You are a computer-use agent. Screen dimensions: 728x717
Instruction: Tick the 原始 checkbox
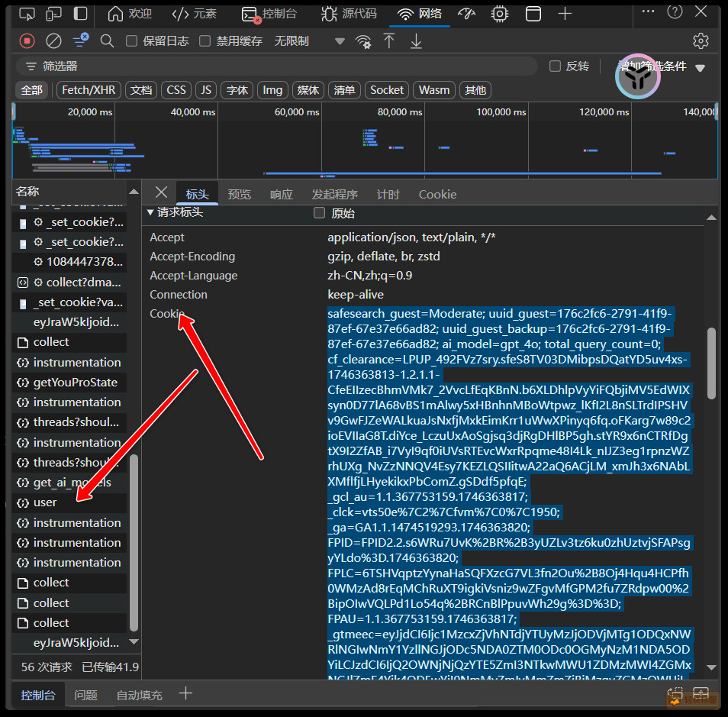click(x=320, y=213)
